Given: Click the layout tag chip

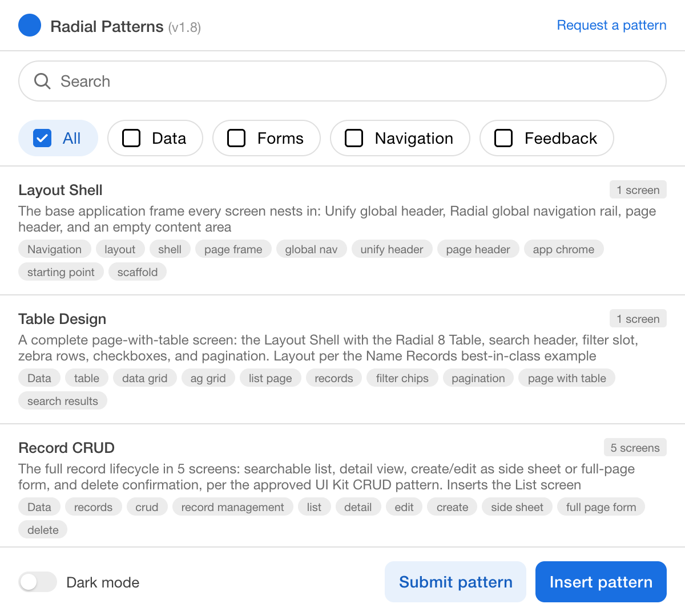Looking at the screenshot, I should tap(120, 249).
